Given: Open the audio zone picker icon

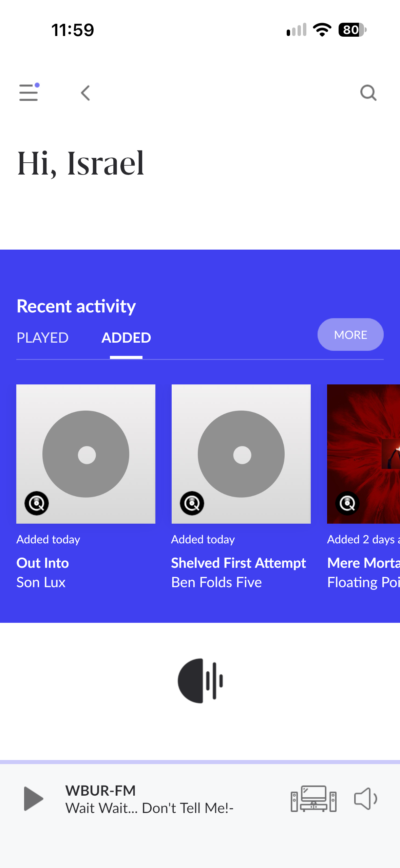Looking at the screenshot, I should (x=313, y=799).
